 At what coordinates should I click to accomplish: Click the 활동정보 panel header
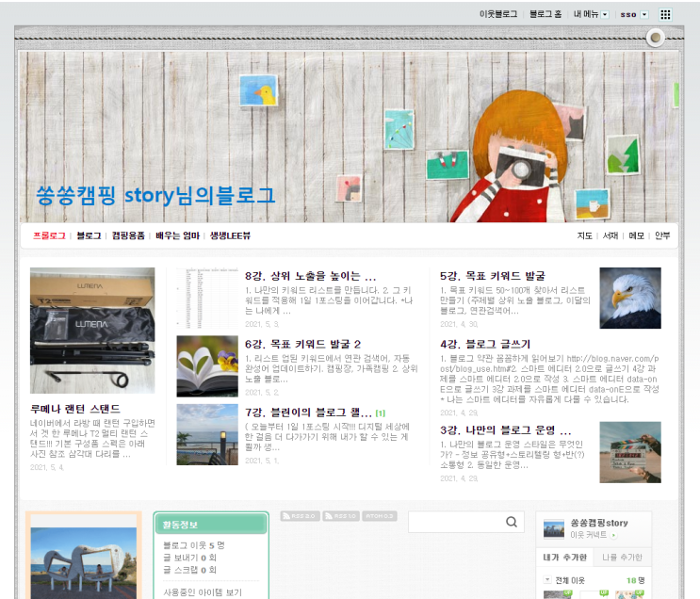click(x=211, y=525)
